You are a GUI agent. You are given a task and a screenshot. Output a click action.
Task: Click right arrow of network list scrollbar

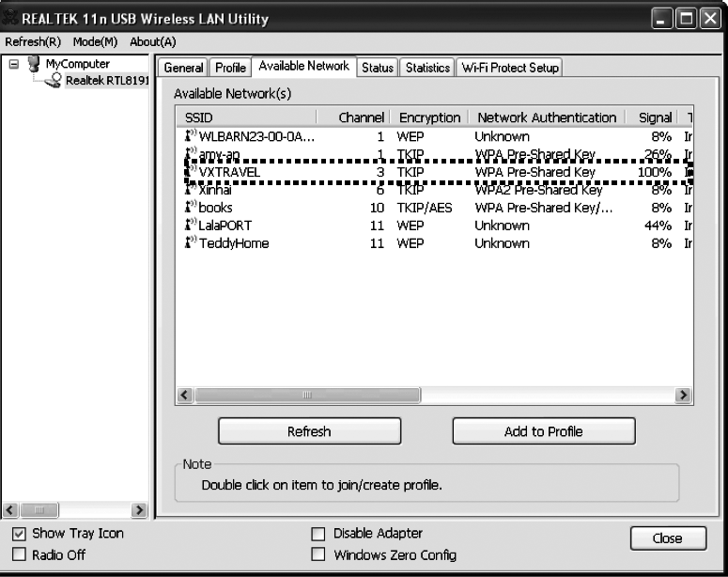pos(683,395)
